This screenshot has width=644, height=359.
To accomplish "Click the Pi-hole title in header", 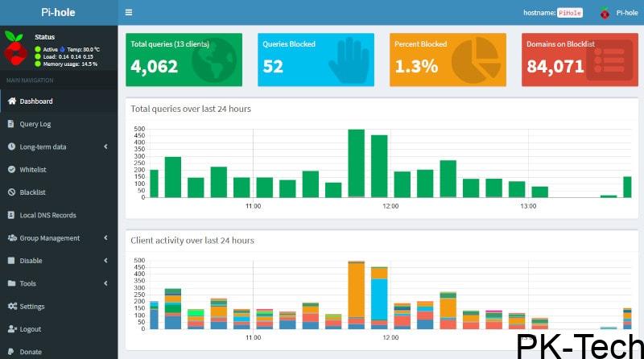I will click(58, 13).
